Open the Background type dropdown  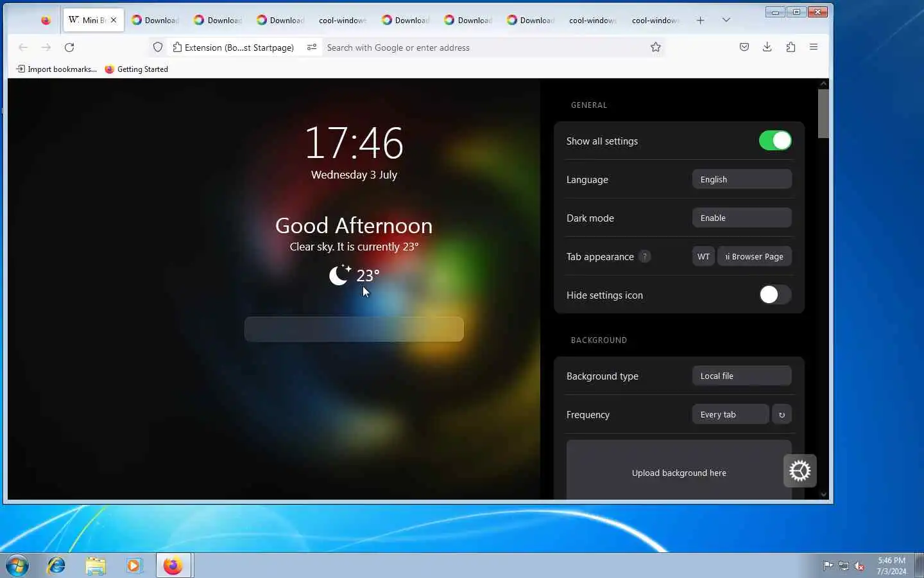(x=742, y=376)
